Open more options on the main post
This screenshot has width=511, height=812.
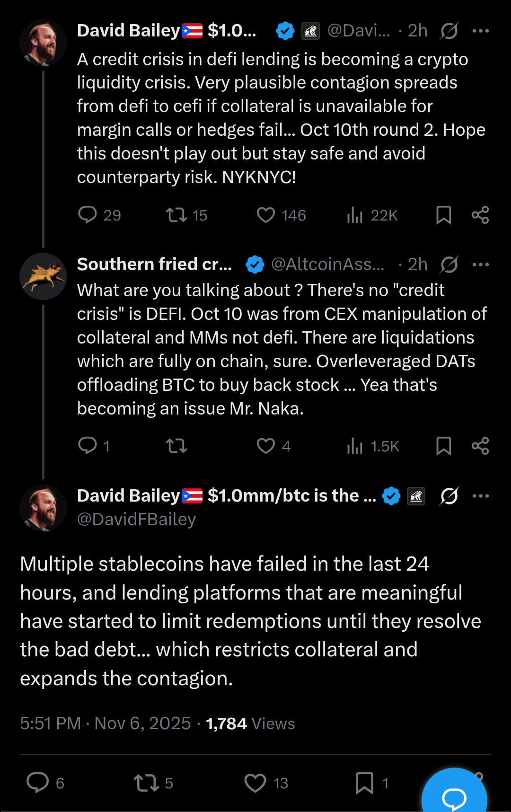click(481, 496)
